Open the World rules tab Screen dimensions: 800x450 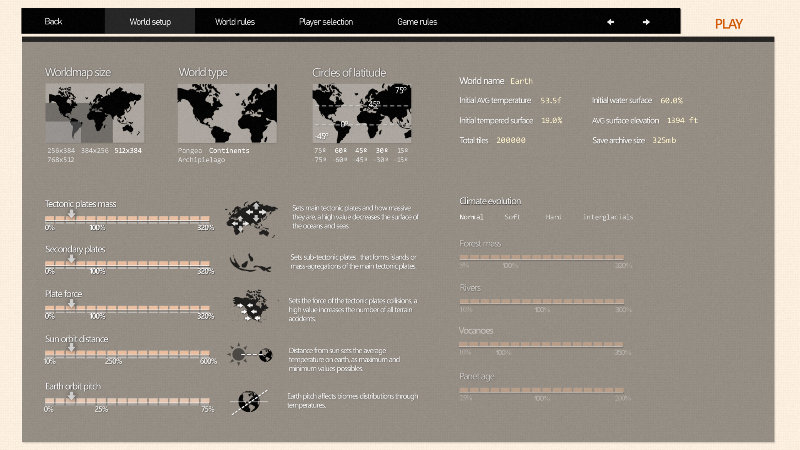coord(235,21)
